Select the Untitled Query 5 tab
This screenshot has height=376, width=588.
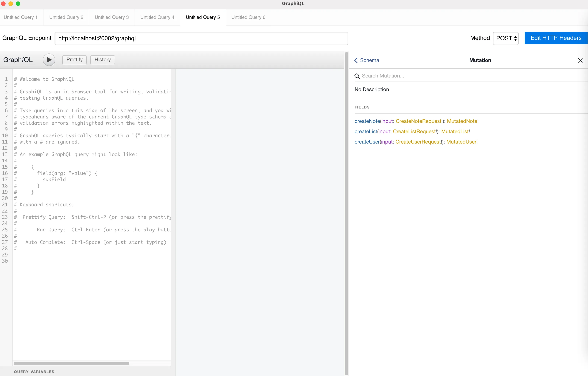pyautogui.click(x=203, y=17)
